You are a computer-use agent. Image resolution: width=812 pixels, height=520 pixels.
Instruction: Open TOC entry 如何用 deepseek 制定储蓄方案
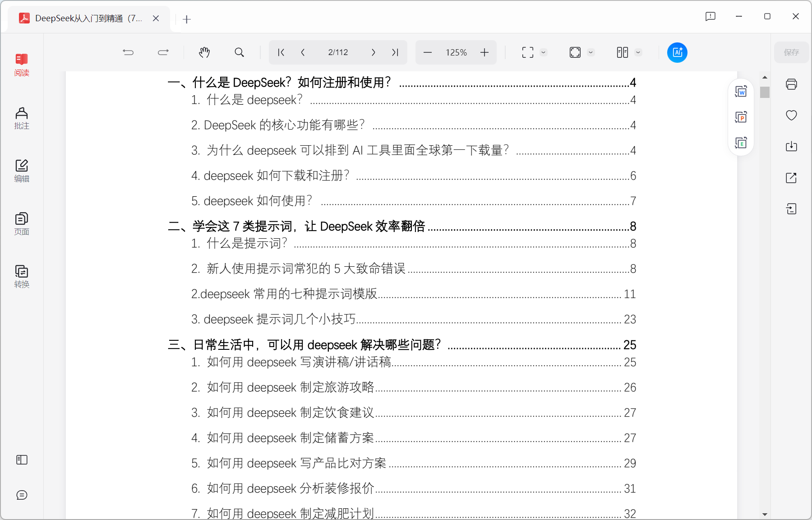(x=414, y=438)
